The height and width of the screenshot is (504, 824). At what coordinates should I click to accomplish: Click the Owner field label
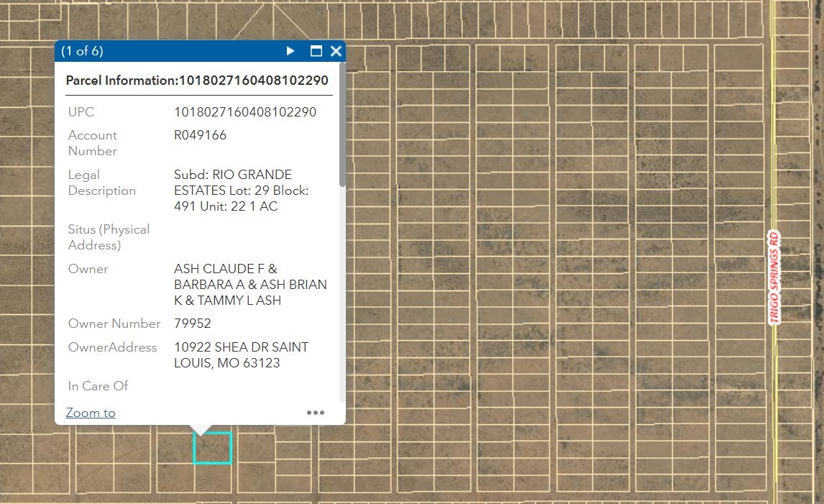88,269
